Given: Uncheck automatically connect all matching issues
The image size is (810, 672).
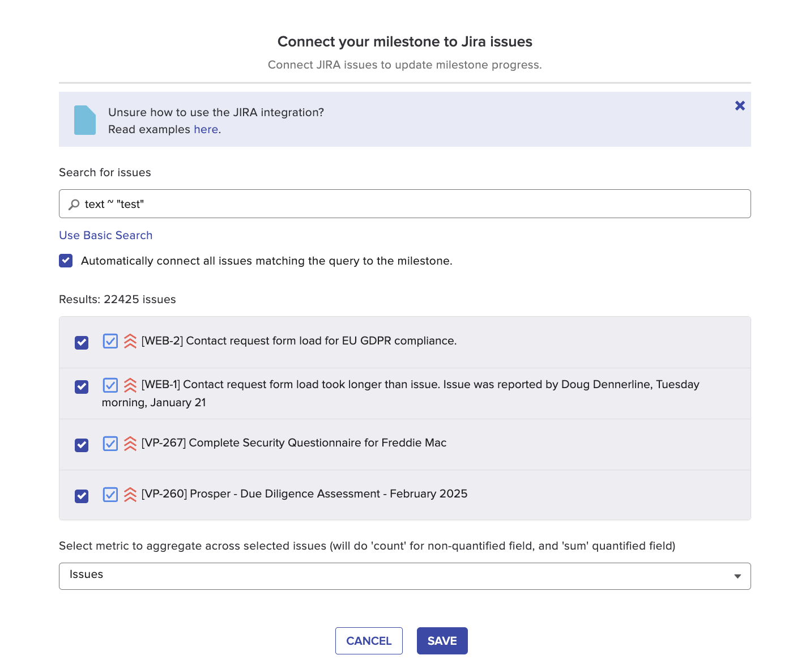Looking at the screenshot, I should [66, 261].
